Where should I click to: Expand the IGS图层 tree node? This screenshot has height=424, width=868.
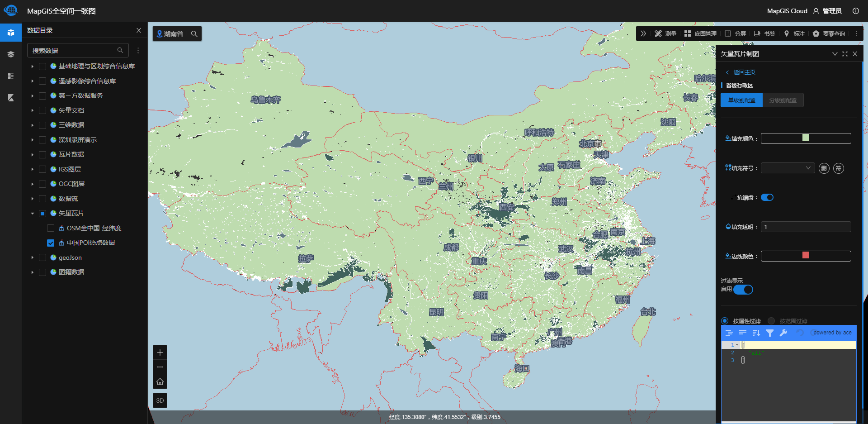pyautogui.click(x=33, y=169)
